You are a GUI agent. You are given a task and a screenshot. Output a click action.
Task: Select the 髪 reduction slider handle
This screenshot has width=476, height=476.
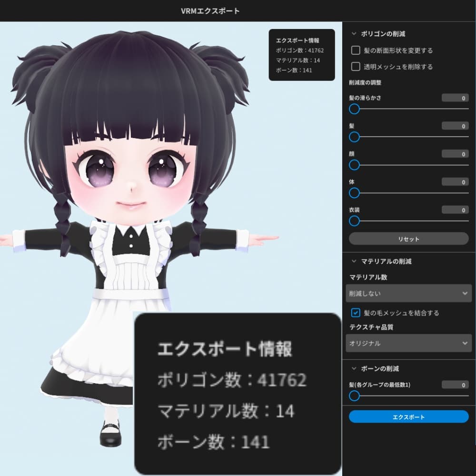coord(354,137)
